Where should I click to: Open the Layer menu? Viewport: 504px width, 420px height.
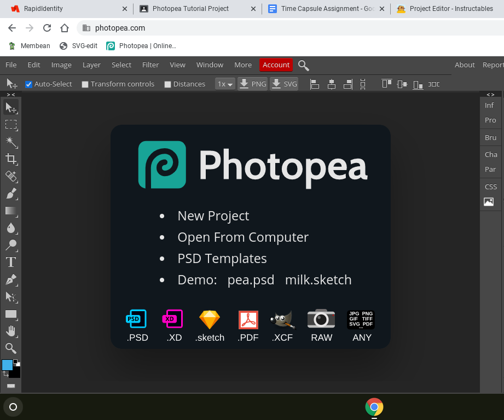tap(91, 65)
